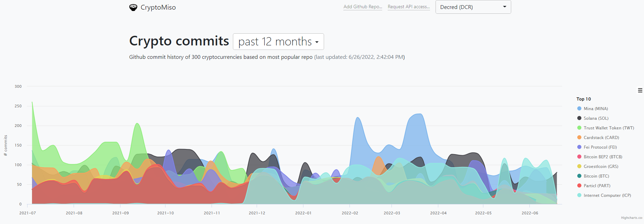Click the 150 y-axis tick label
644x224 pixels.
pyautogui.click(x=18, y=145)
